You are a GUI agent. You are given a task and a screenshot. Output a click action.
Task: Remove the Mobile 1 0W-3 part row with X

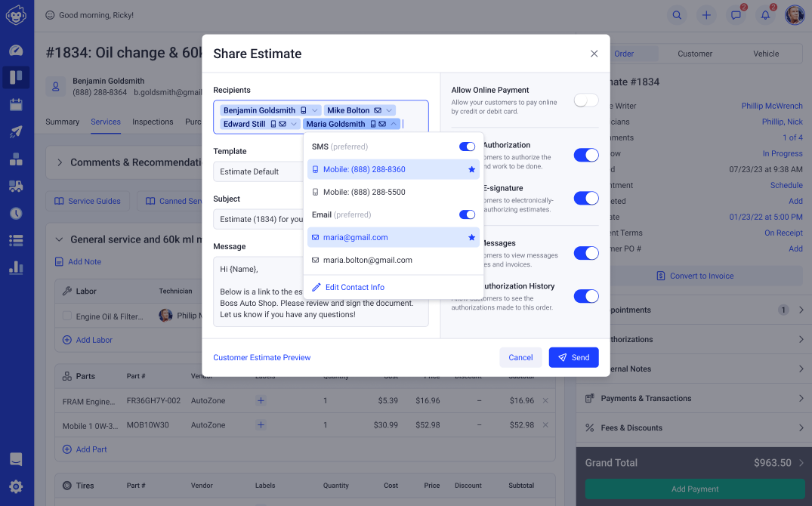pyautogui.click(x=545, y=424)
